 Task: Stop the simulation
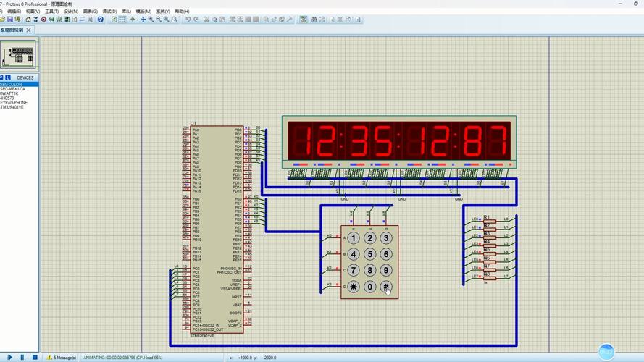[x=35, y=358]
